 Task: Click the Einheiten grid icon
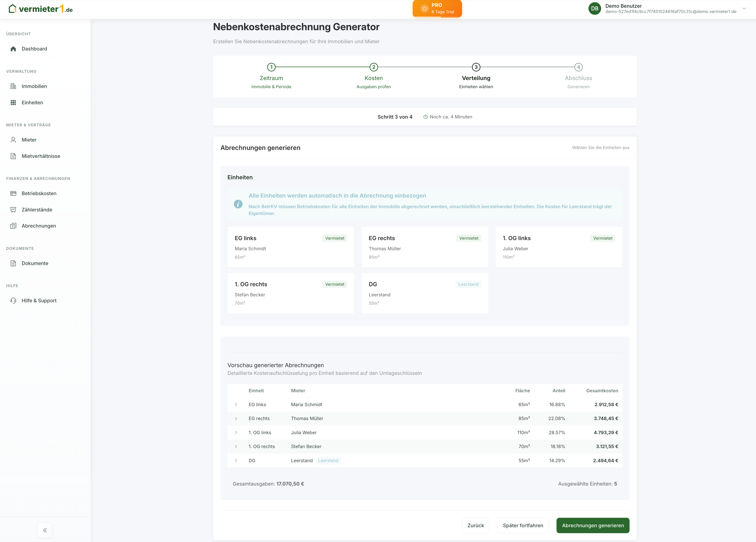tap(13, 103)
